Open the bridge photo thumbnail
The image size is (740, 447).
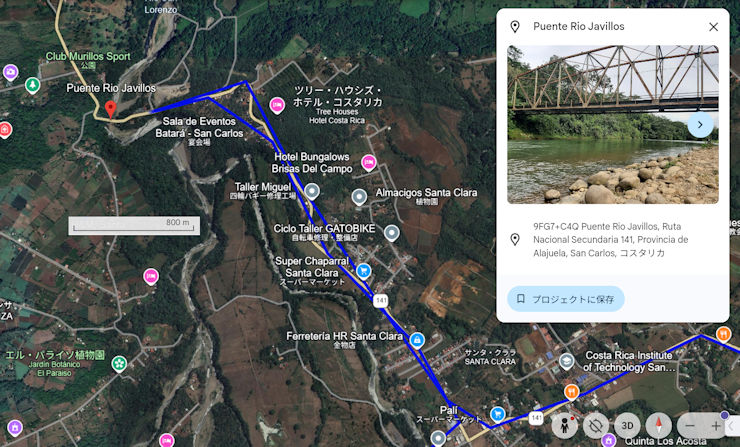coord(613,125)
